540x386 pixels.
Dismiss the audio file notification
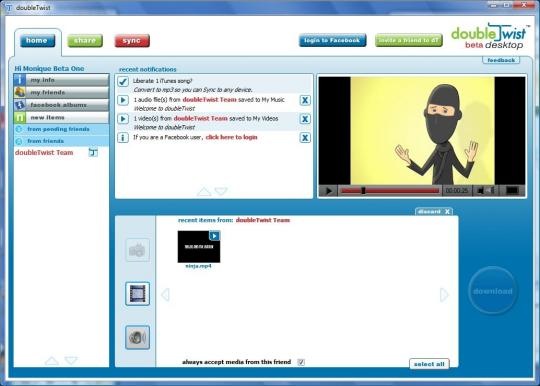coord(305,100)
